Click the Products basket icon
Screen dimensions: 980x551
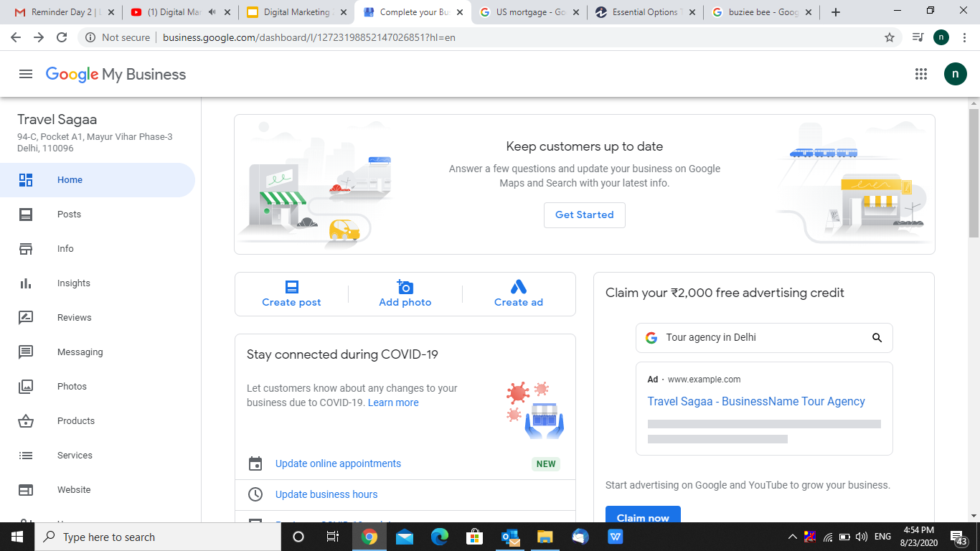pyautogui.click(x=26, y=421)
